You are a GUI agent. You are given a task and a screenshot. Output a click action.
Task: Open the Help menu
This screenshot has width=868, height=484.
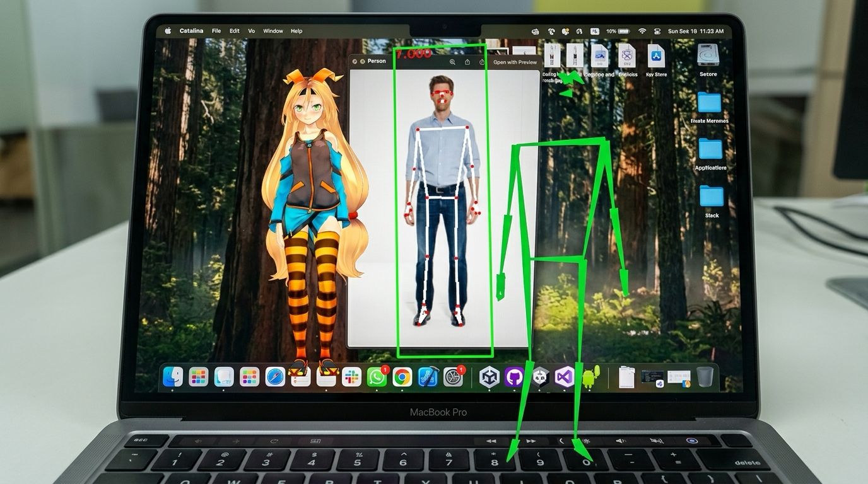pos(296,31)
